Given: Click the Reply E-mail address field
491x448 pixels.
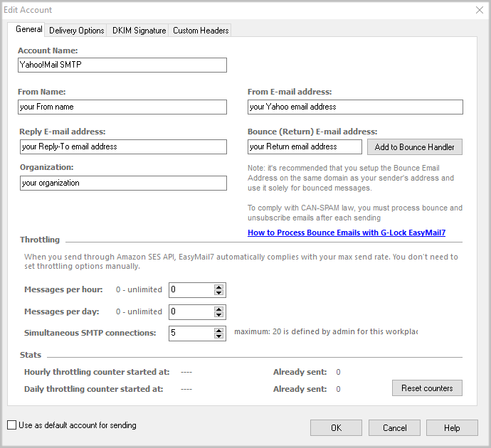Looking at the screenshot, I should pyautogui.click(x=123, y=146).
